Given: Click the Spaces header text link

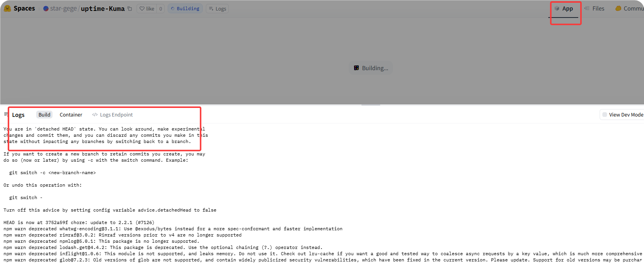Looking at the screenshot, I should (x=24, y=8).
